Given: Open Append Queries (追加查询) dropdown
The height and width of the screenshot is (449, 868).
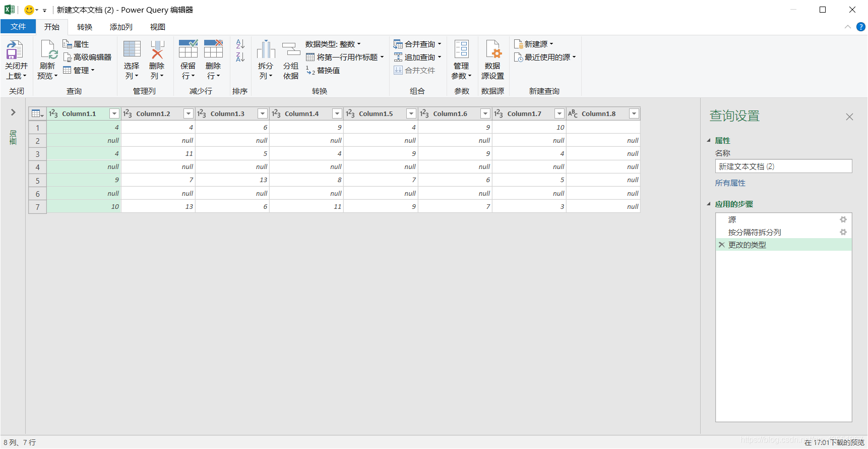Looking at the screenshot, I should (x=417, y=57).
